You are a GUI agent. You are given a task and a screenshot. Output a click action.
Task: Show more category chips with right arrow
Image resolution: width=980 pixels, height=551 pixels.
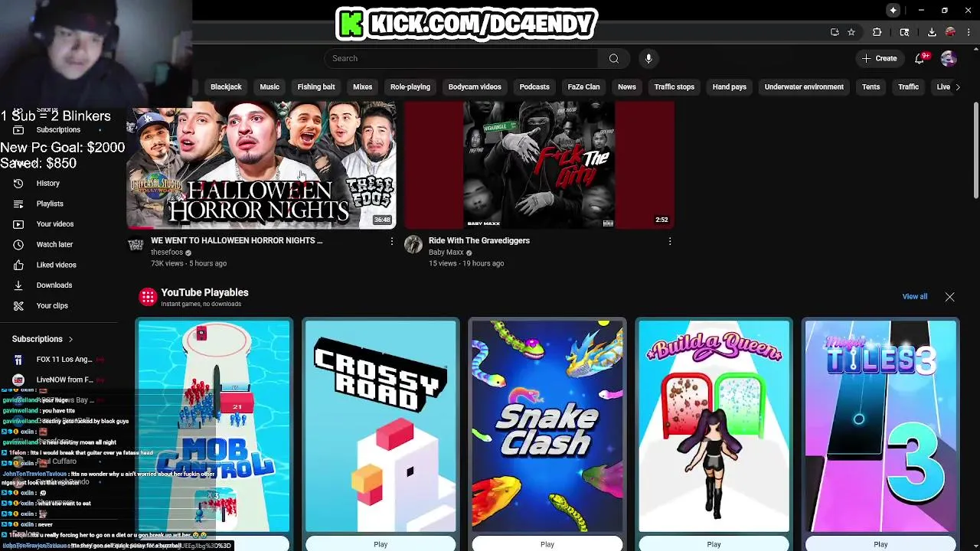pos(958,87)
